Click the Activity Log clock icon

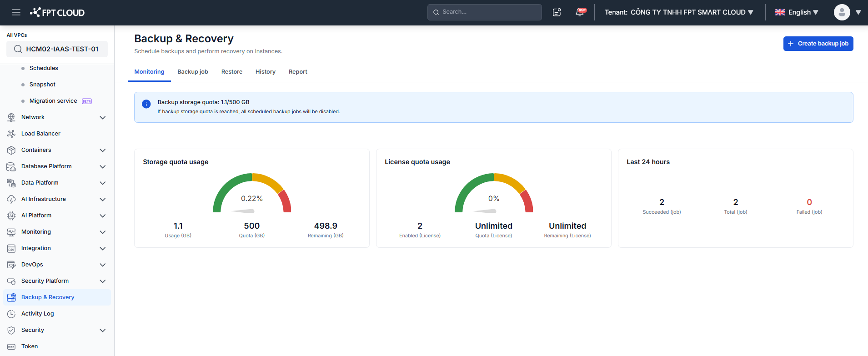[11, 314]
